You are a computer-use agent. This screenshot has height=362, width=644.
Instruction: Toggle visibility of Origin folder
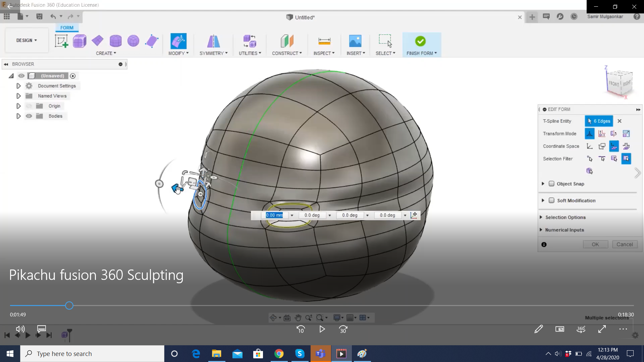[x=29, y=106]
